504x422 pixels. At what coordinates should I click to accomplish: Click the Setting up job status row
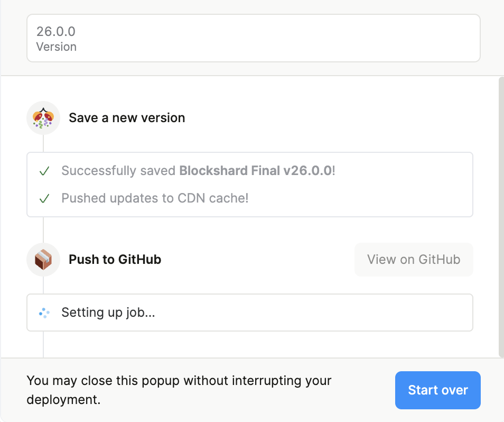tap(249, 313)
